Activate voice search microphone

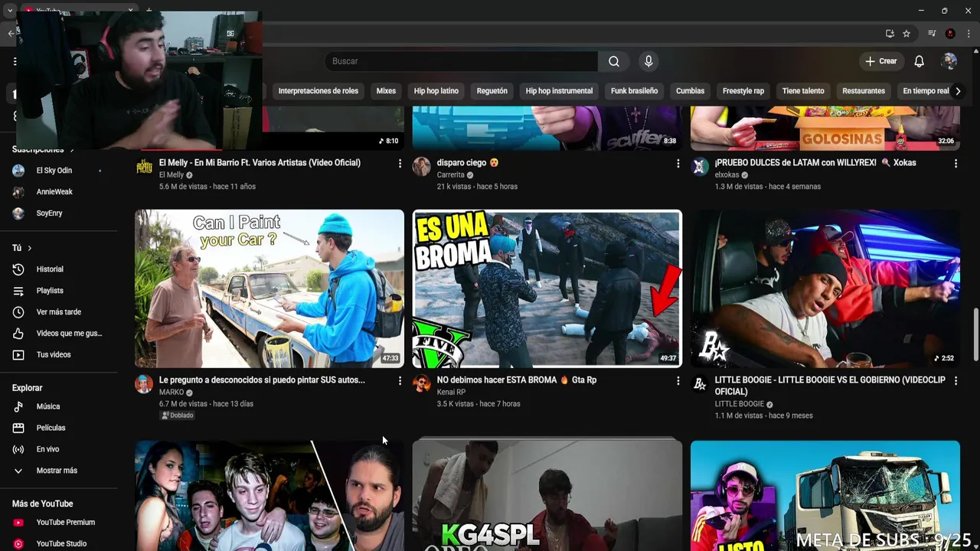pos(648,61)
